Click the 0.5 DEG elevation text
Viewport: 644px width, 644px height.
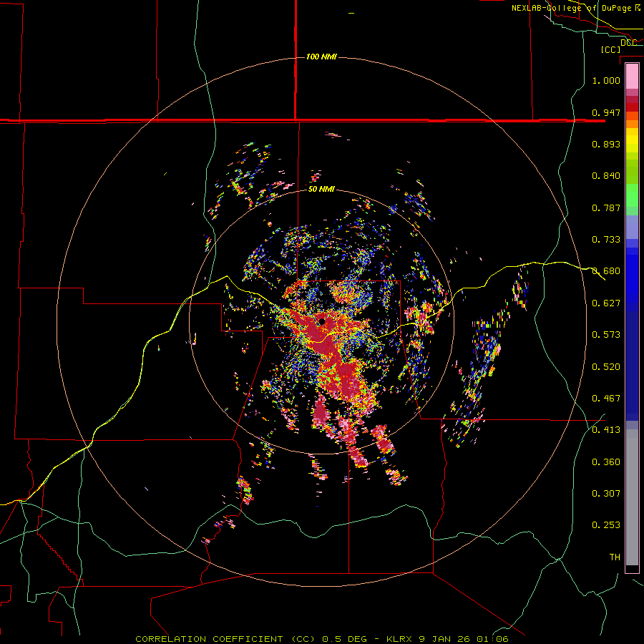click(x=346, y=639)
